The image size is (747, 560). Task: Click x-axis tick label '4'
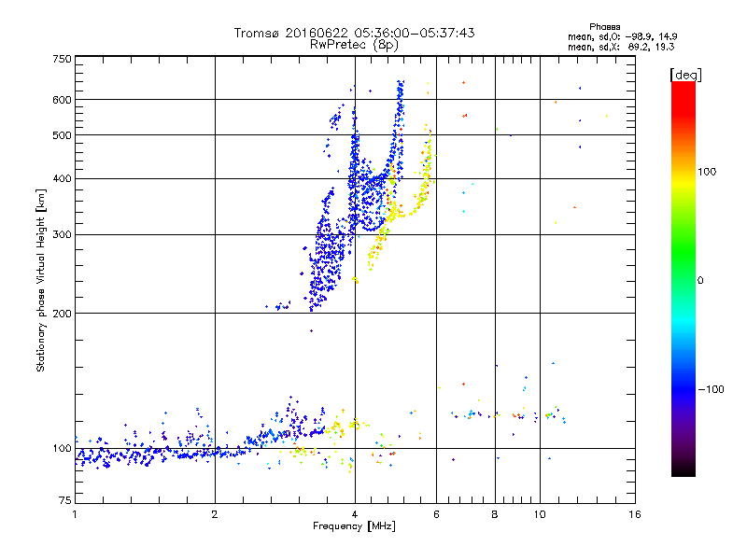click(355, 514)
